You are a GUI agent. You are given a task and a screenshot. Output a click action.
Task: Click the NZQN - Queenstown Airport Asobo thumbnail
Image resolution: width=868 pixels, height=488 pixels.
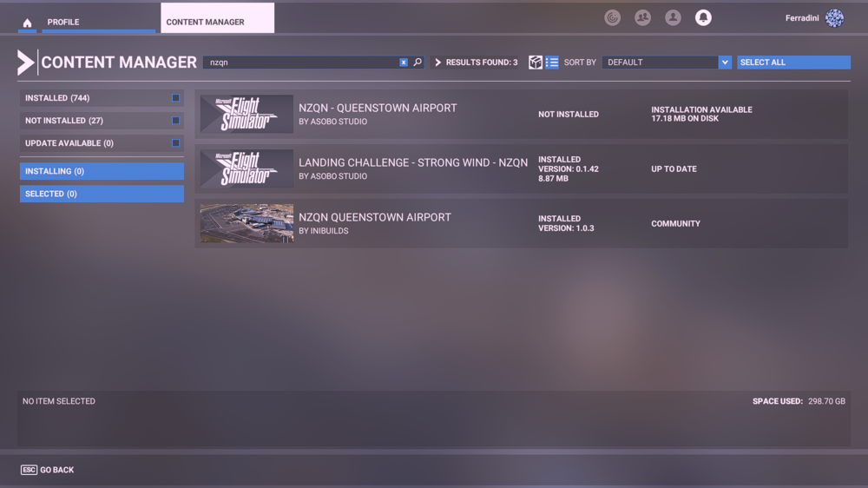coord(247,114)
